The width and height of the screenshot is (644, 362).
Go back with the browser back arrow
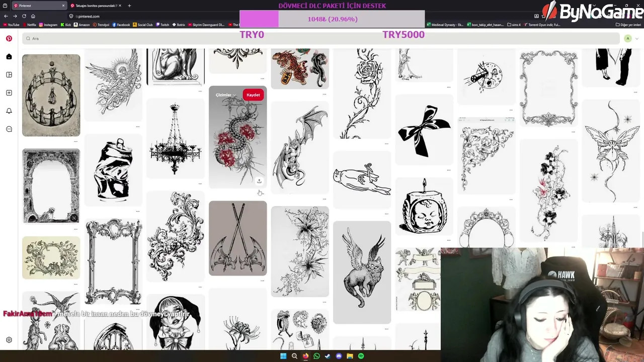6,16
